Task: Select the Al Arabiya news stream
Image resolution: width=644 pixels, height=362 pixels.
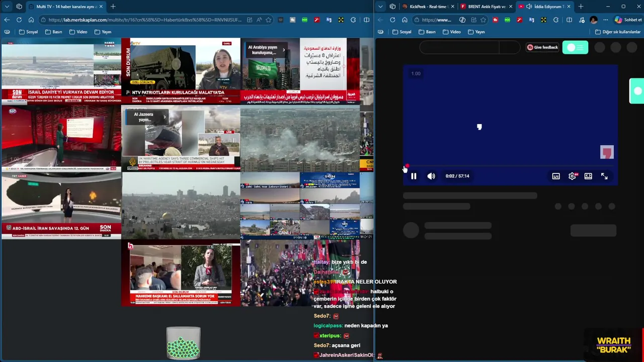Action: point(300,71)
